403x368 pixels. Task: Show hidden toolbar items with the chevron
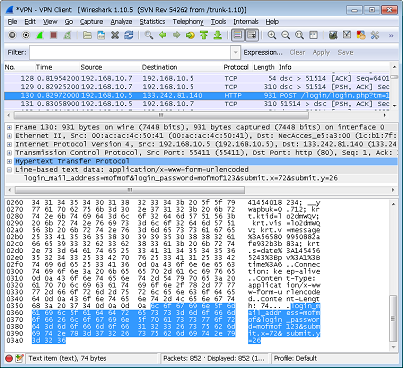click(x=391, y=35)
